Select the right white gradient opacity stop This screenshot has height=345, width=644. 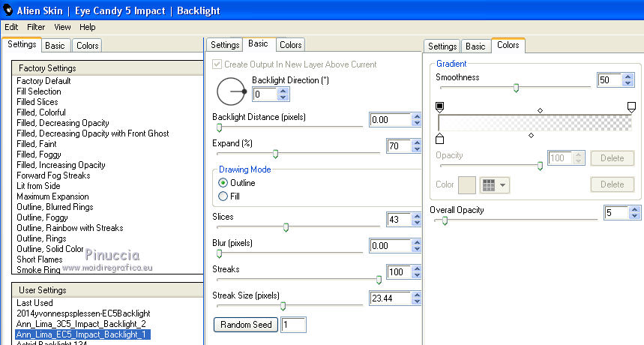coord(632,107)
